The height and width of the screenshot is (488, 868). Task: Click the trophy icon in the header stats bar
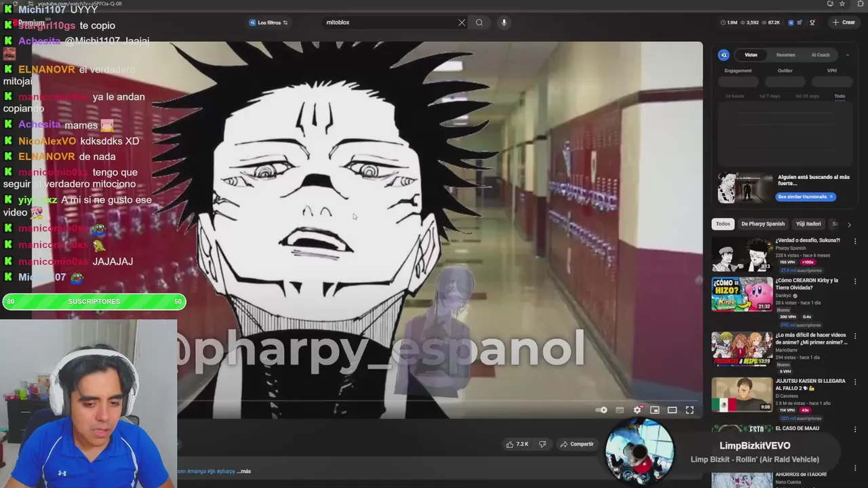click(812, 22)
